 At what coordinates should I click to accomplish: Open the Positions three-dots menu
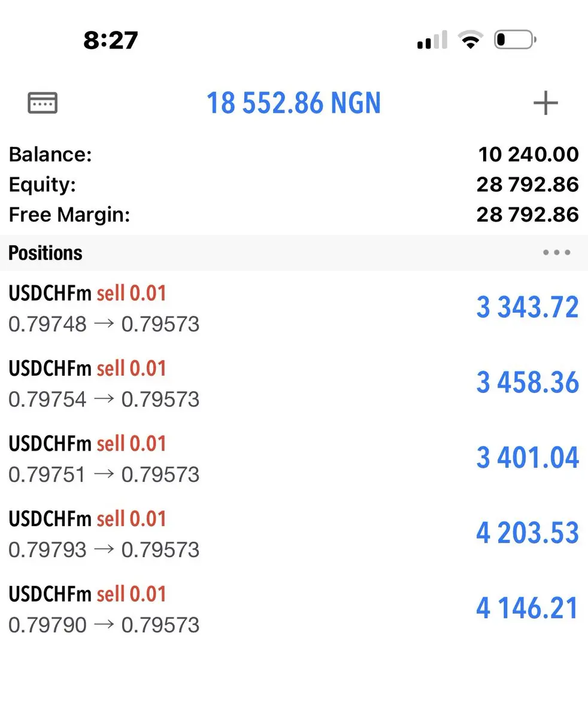556,253
